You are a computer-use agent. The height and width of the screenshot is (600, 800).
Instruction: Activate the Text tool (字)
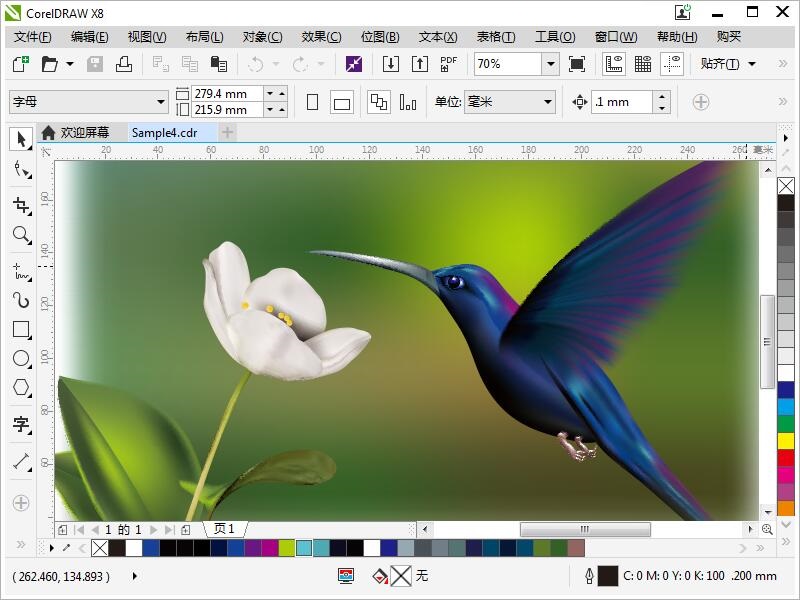pos(20,425)
